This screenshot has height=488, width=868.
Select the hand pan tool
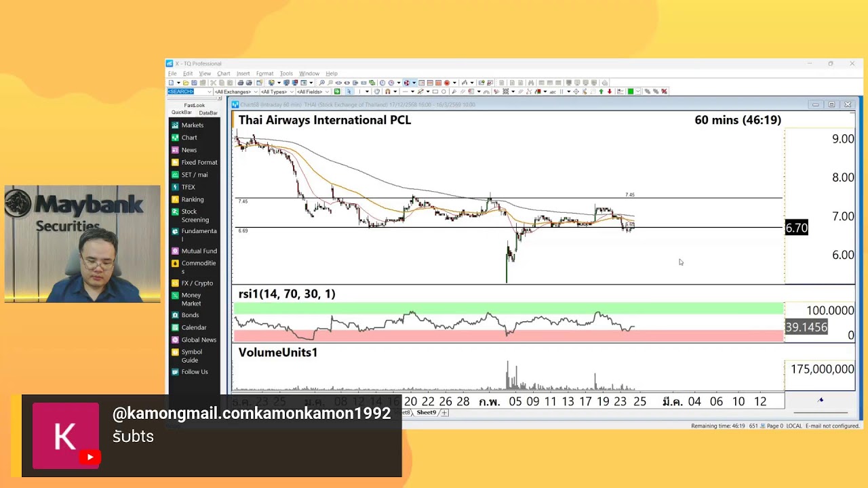pos(376,91)
